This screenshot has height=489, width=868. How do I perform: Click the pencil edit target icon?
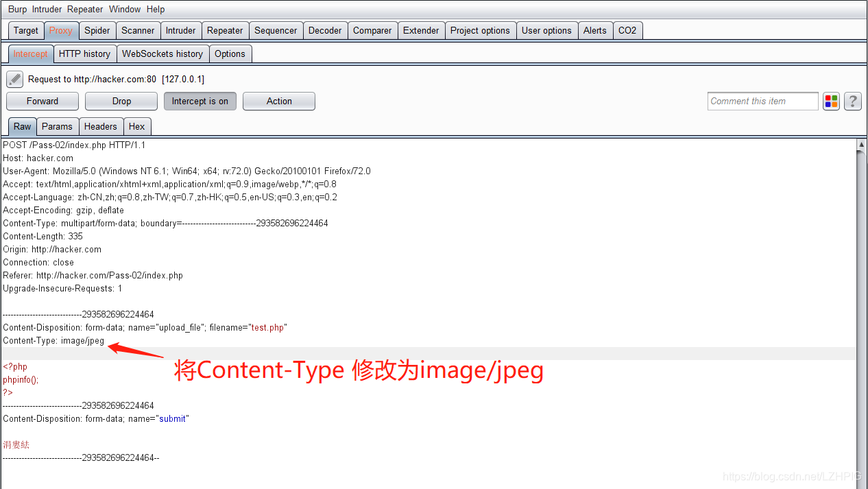[x=15, y=79]
